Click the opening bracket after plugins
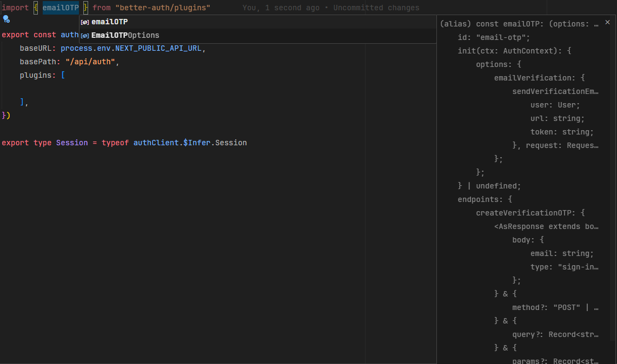The image size is (617, 364). pyautogui.click(x=63, y=76)
